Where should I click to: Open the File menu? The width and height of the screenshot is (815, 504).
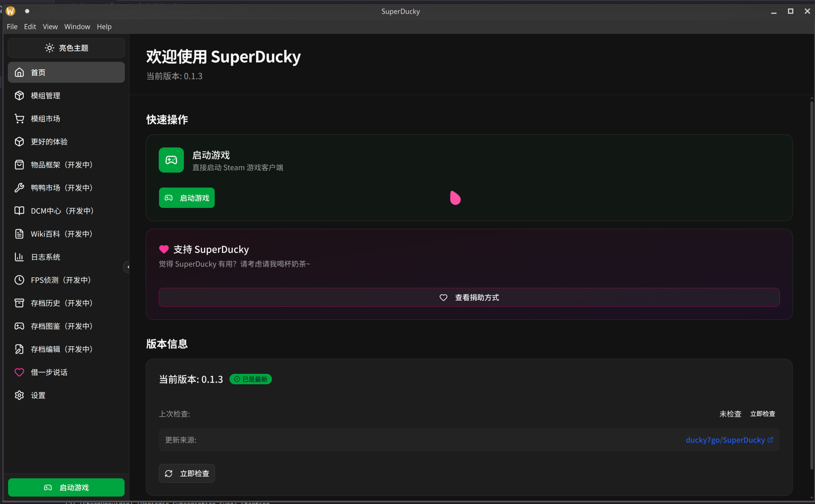[x=12, y=26]
